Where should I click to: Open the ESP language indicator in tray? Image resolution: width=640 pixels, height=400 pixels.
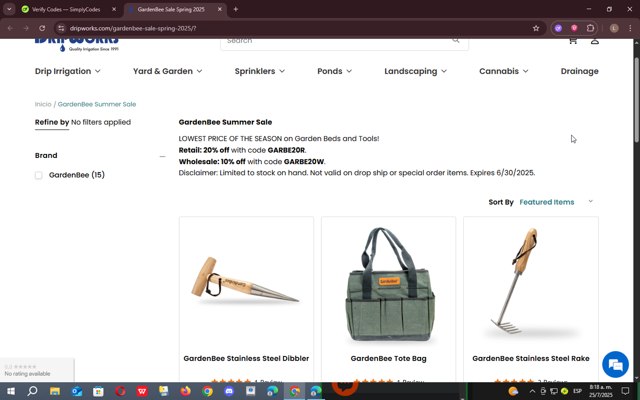click(x=577, y=391)
